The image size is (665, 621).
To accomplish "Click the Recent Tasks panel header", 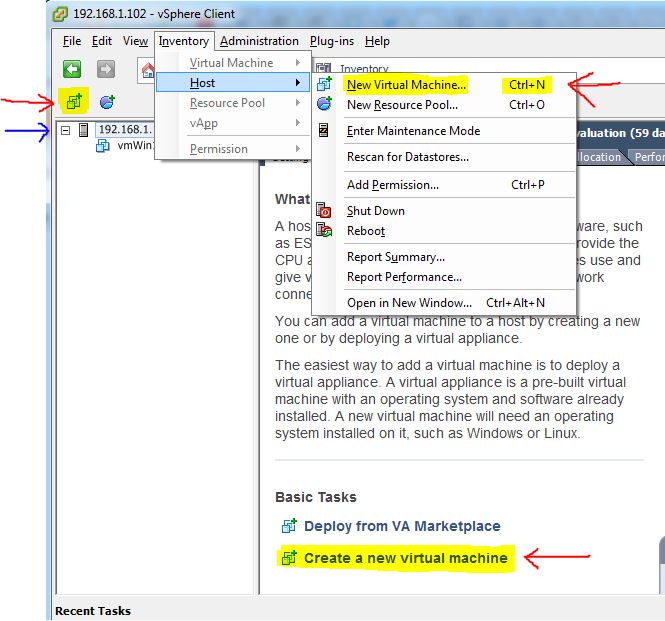I will coord(93,611).
